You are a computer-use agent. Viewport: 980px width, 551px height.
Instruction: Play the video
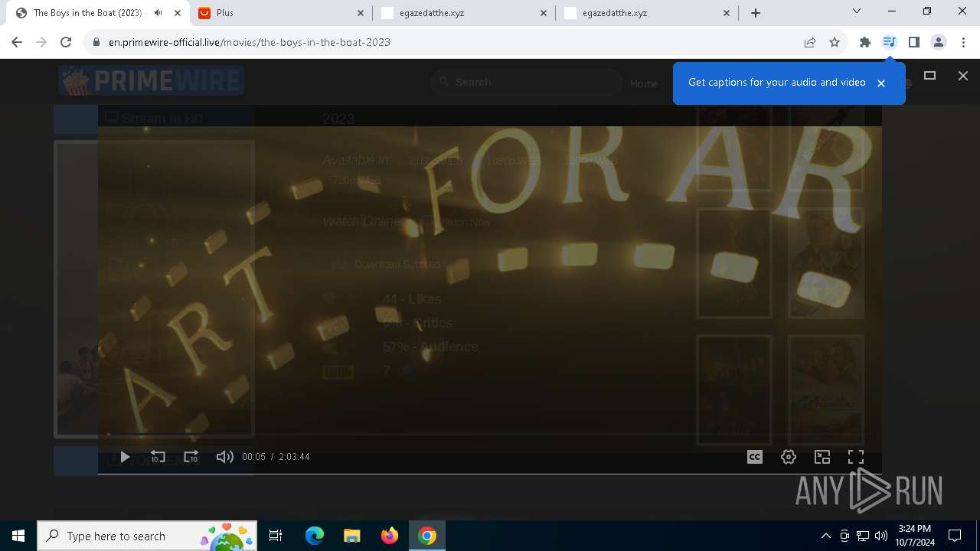(x=125, y=457)
